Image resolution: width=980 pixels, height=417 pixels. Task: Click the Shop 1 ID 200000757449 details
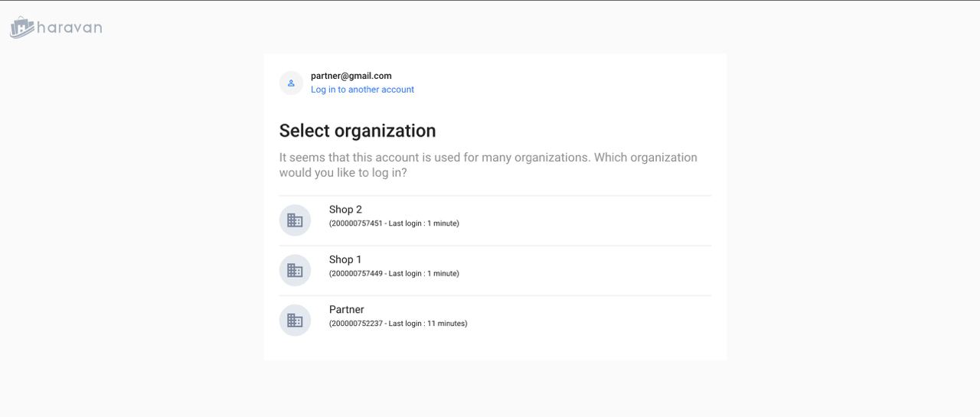(394, 273)
